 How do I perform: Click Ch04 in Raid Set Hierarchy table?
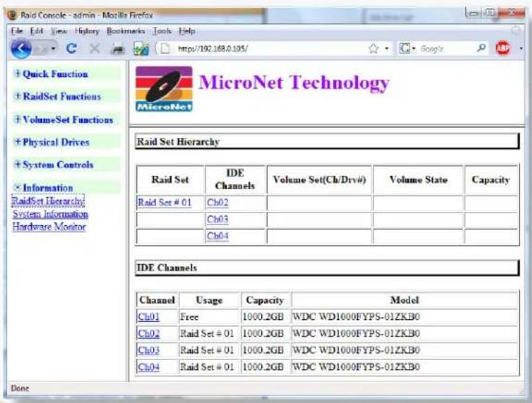point(218,235)
